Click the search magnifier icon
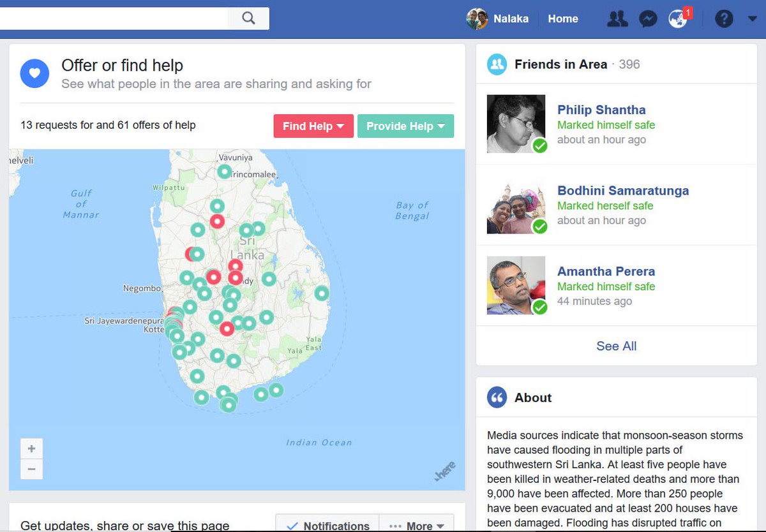The height and width of the screenshot is (532, 766). [249, 18]
